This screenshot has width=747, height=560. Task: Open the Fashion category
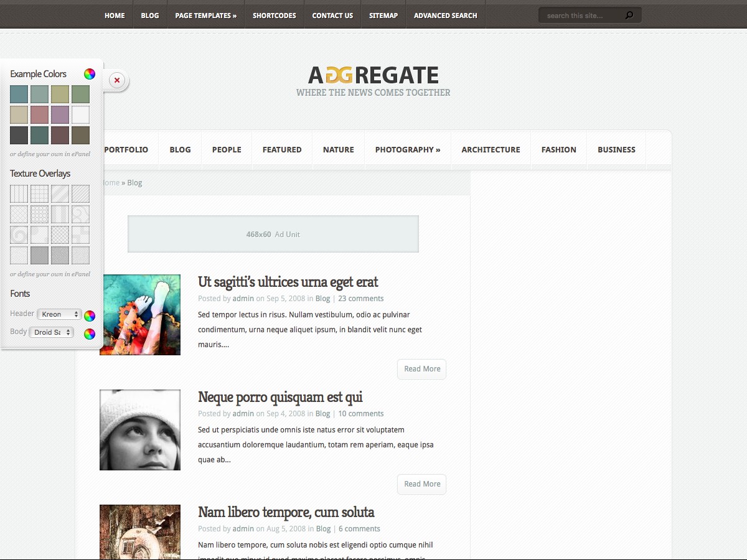point(559,149)
